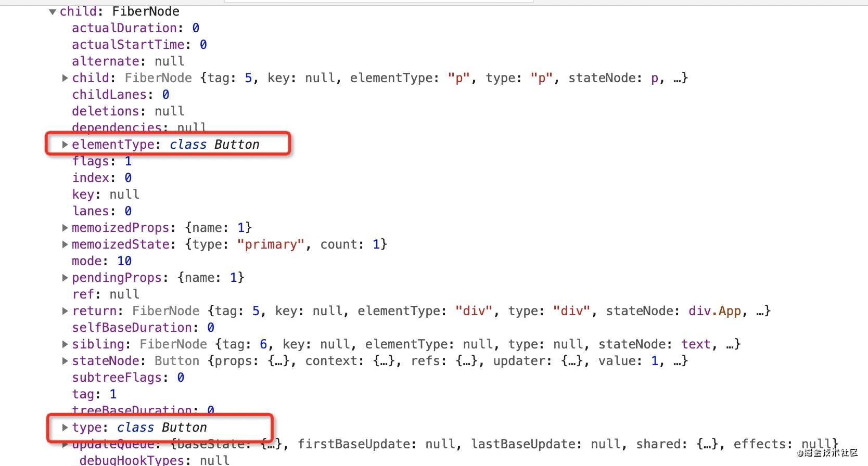The image size is (868, 466).
Task: Expand the elementType class Button entry
Action: (65, 145)
